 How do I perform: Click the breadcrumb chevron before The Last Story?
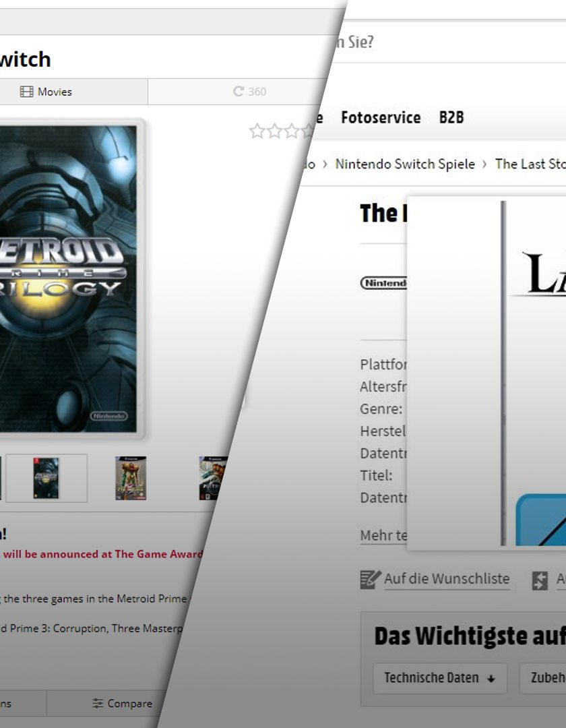click(484, 164)
